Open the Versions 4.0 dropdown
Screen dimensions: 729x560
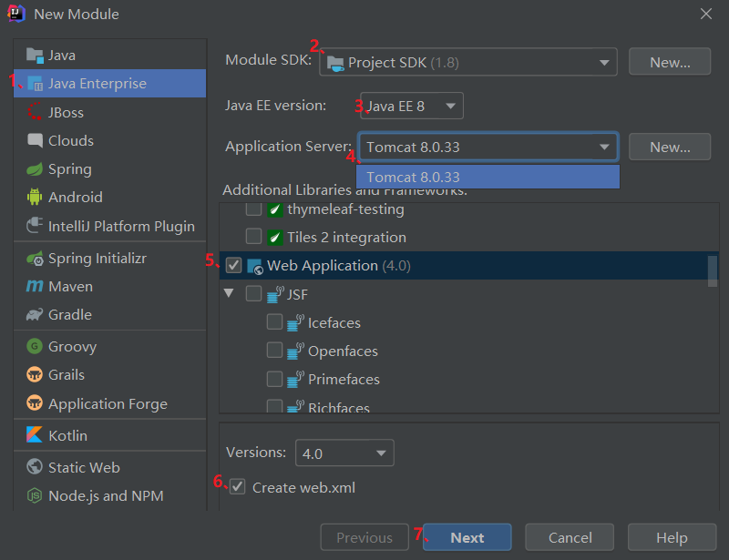(344, 453)
